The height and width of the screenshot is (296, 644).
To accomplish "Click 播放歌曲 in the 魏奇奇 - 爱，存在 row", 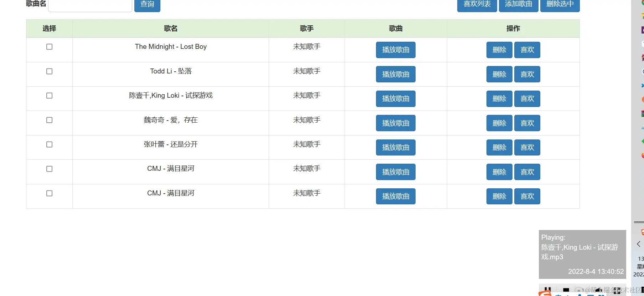I will pos(396,123).
